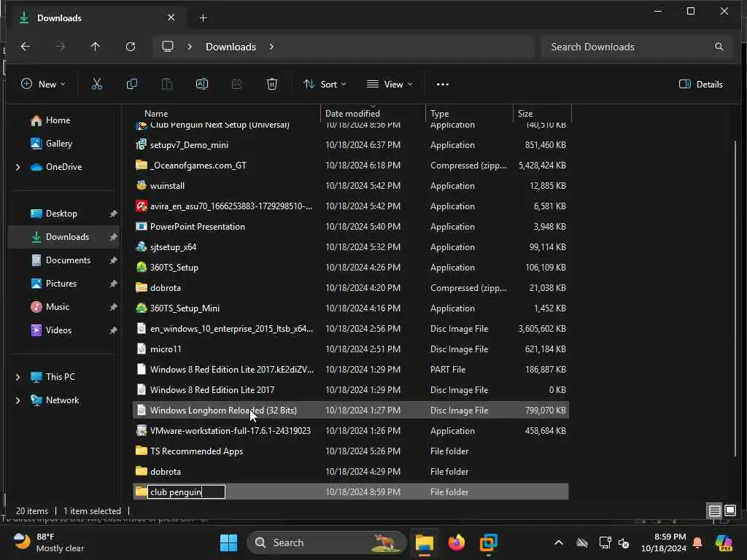
Task: Sort by Date modified column header
Action: 373,113
